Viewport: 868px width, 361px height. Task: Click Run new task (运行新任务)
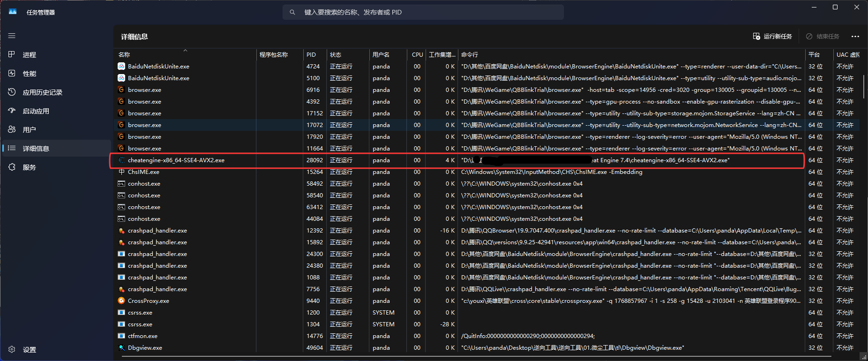[x=772, y=36]
